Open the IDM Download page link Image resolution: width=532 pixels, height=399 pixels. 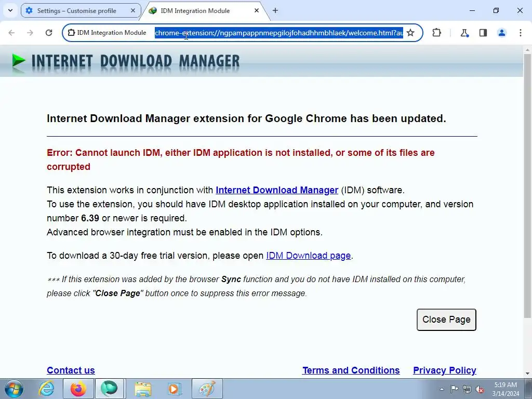(309, 256)
